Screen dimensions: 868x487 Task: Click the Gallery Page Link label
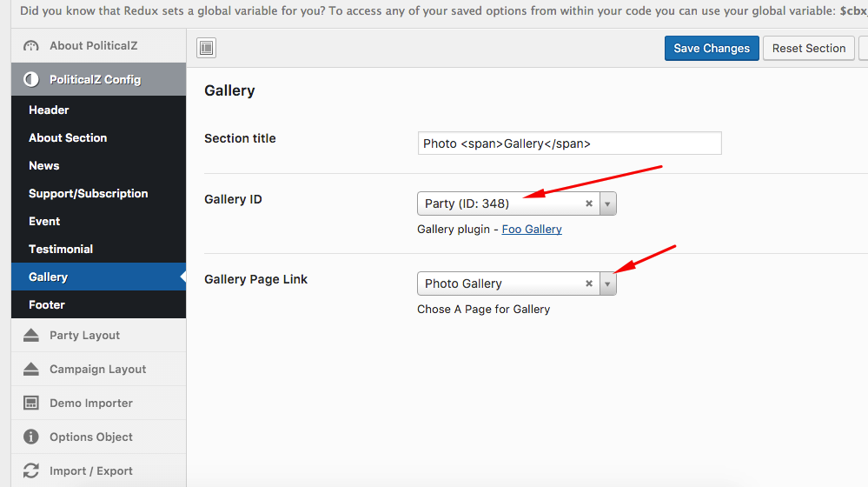255,279
